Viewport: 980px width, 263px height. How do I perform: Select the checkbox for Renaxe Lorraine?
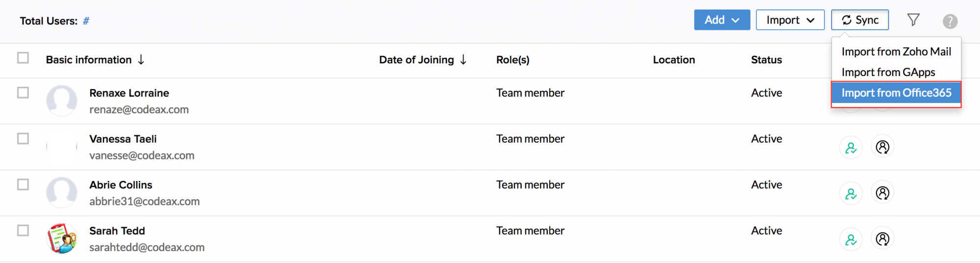click(x=23, y=93)
